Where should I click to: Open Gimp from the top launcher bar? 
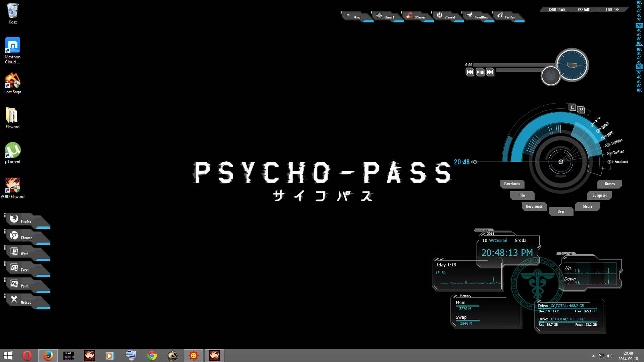(x=357, y=17)
